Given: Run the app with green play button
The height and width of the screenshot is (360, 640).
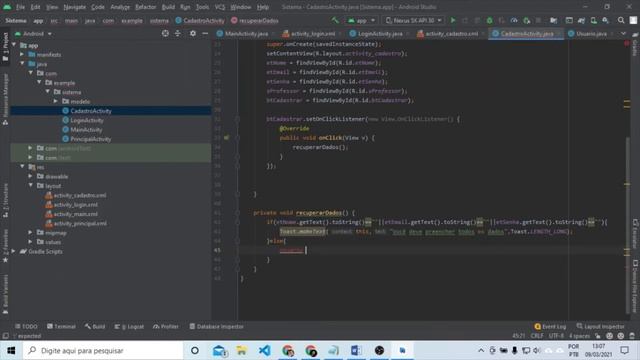Looking at the screenshot, I should 453,20.
